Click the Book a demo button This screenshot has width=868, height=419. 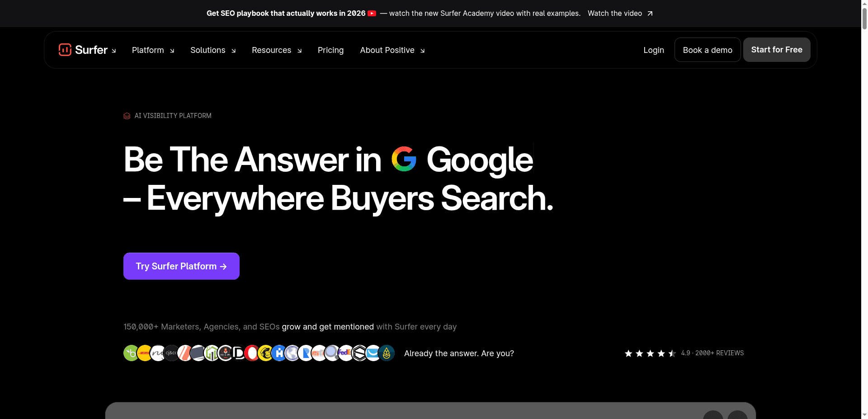tap(708, 50)
